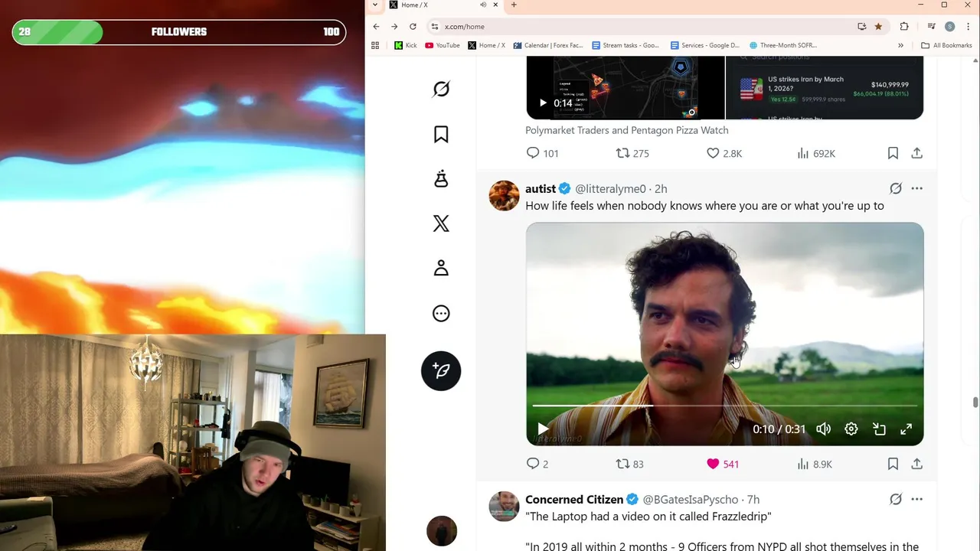This screenshot has width=980, height=551.
Task: Open Concerned Citizen's profile name
Action: tap(574, 500)
